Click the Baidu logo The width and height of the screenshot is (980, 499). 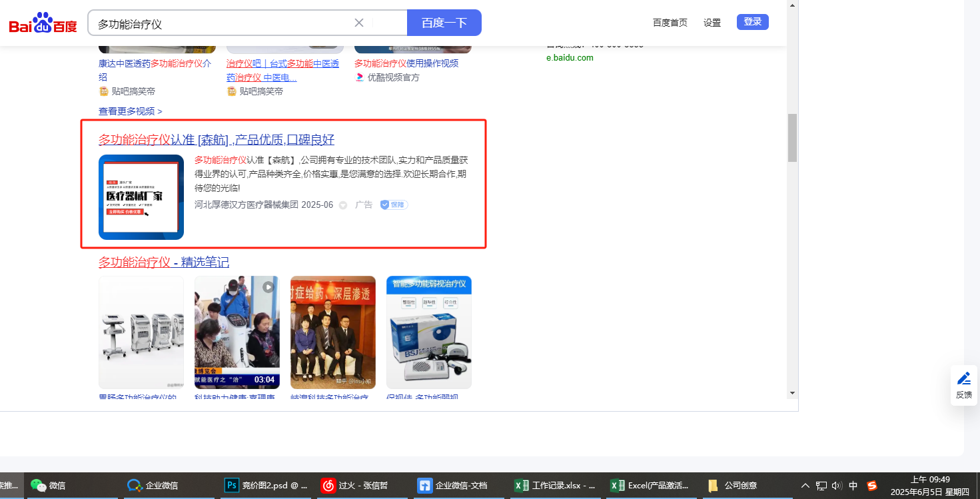43,23
